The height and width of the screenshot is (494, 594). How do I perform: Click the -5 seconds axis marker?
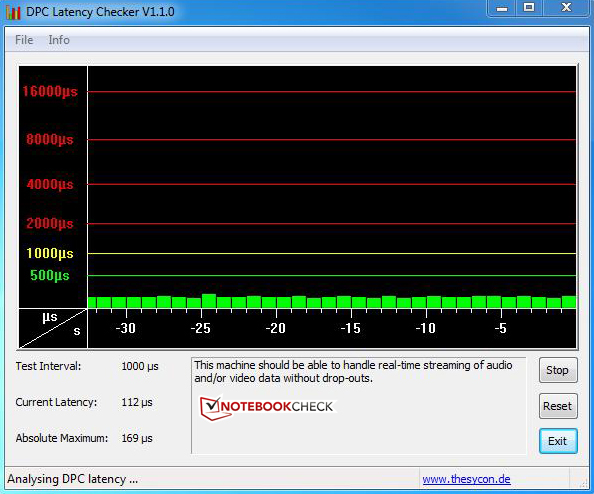point(500,328)
